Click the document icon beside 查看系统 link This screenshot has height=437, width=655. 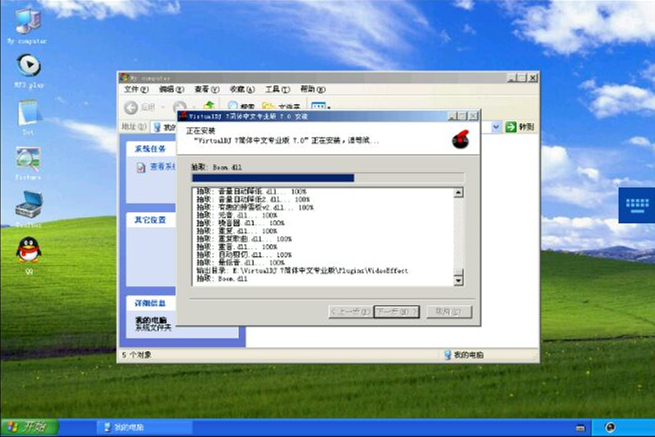[x=141, y=167]
